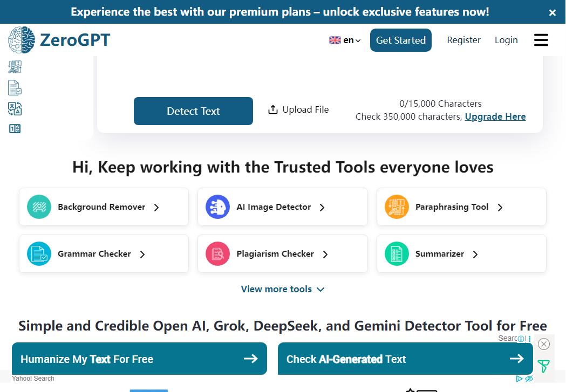Open the word counter icon in sidebar
The height and width of the screenshot is (392, 566).
(x=15, y=129)
